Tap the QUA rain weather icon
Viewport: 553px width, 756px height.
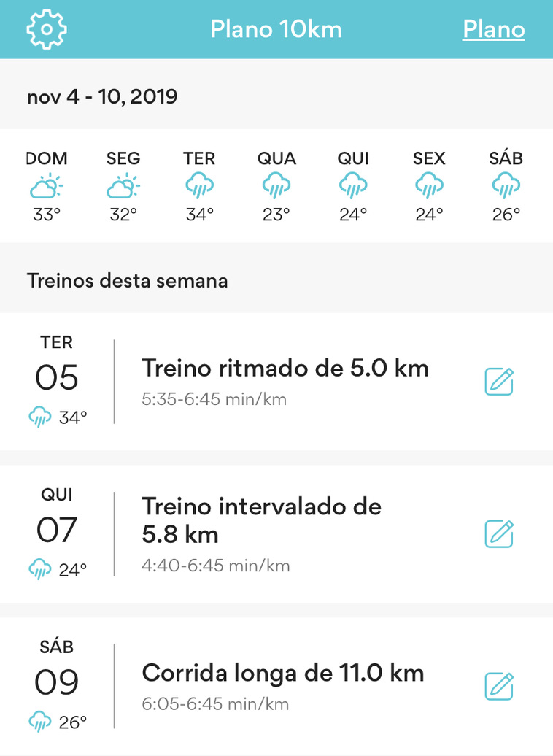[x=276, y=186]
